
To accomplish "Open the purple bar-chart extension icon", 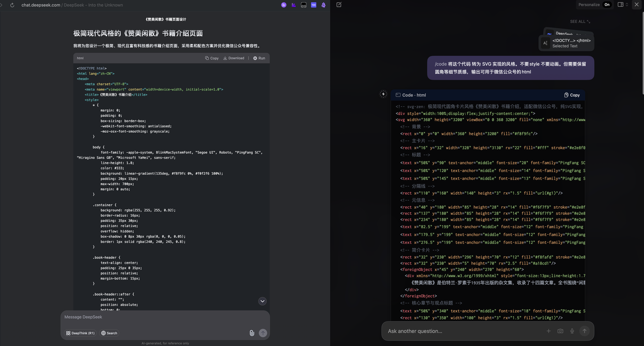I will (294, 5).
